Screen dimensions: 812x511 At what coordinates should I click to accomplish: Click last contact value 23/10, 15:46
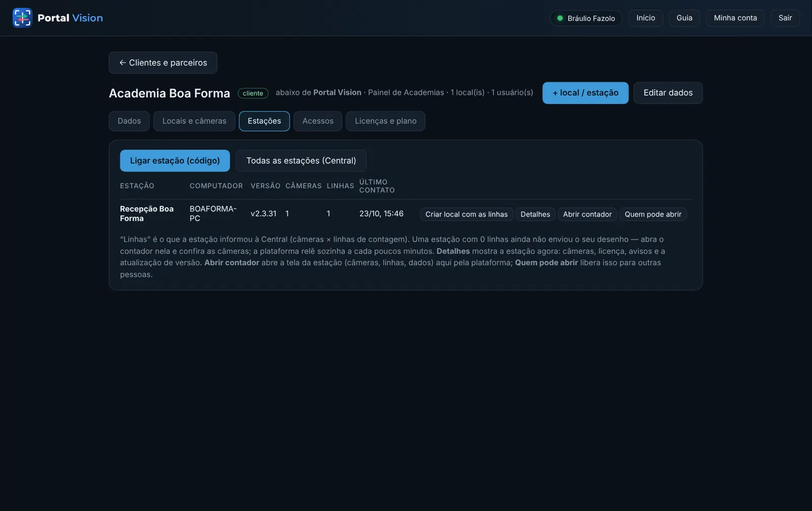point(381,214)
